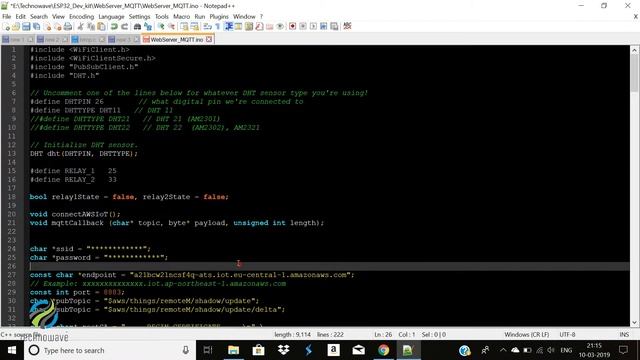This screenshot has height=360, width=640.
Task: Open Chrome from the taskbar
Action: click(x=383, y=350)
